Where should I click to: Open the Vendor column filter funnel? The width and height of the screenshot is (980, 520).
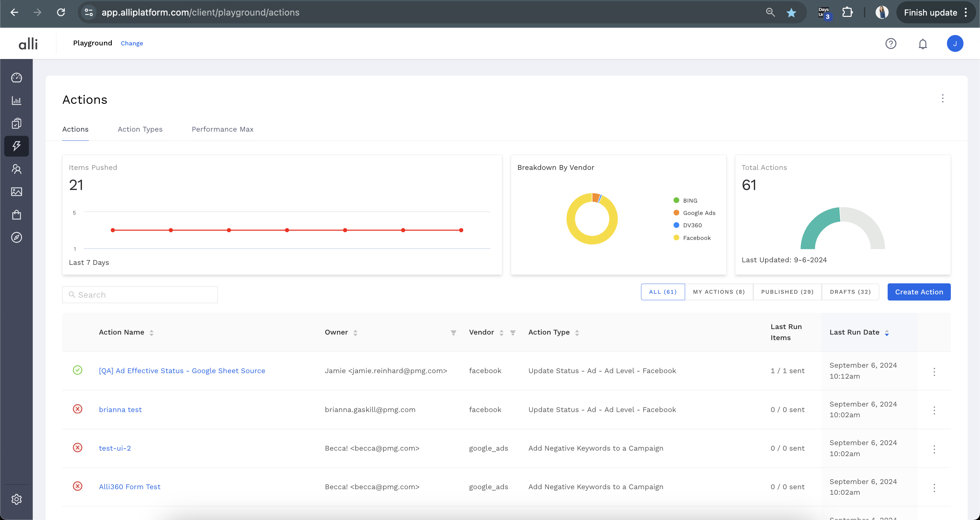[x=512, y=333]
